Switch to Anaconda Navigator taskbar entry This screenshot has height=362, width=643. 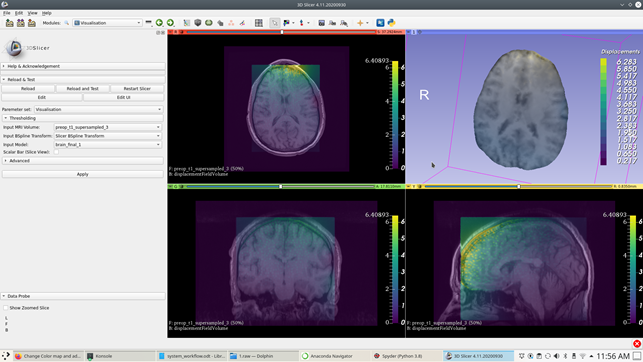pos(335,356)
